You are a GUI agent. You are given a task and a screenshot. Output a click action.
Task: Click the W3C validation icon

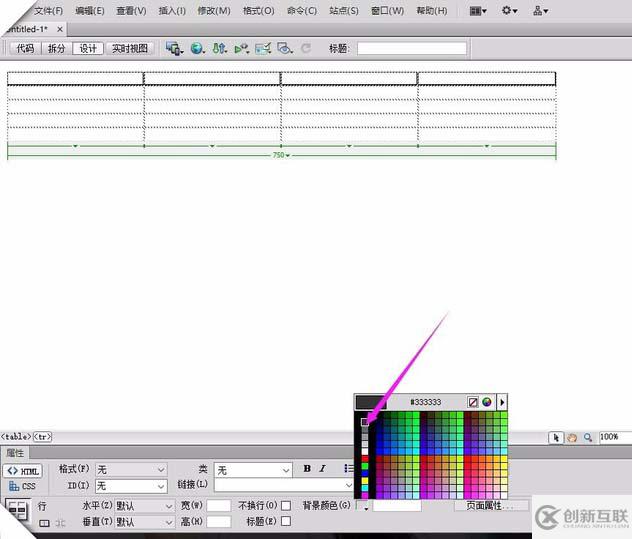[x=242, y=49]
